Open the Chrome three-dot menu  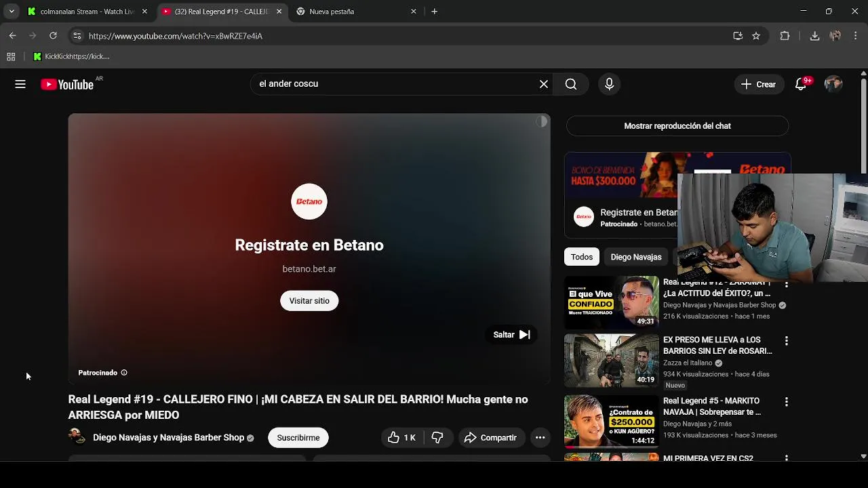coord(856,36)
